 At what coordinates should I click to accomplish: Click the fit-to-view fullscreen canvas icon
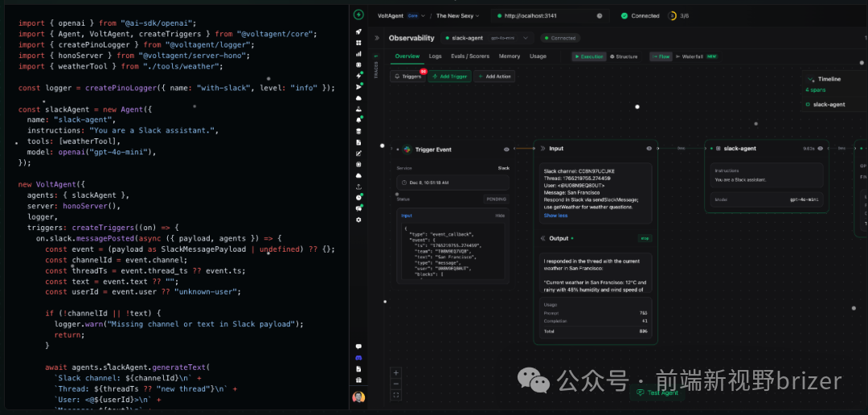[x=395, y=395]
